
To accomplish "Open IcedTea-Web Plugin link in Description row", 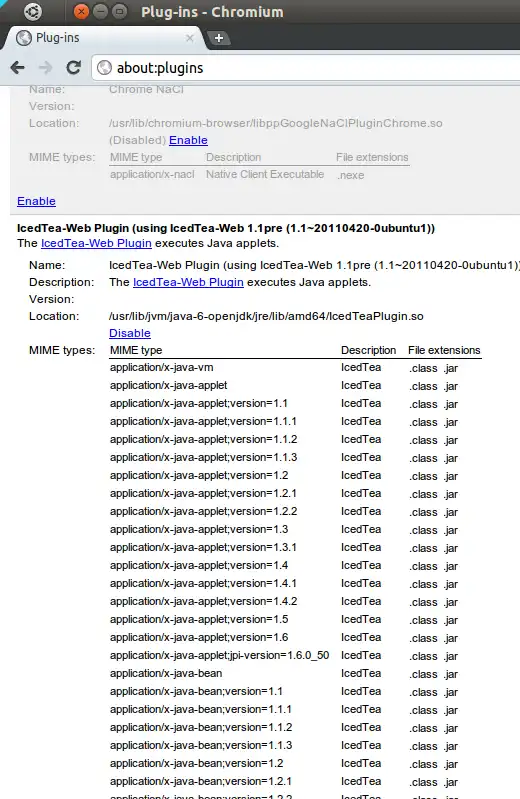I will click(x=188, y=282).
